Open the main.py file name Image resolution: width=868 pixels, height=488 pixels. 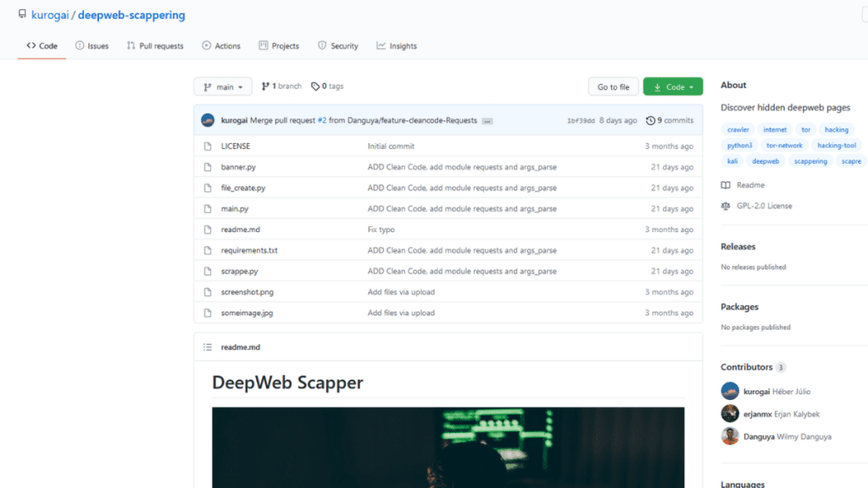(235, 208)
